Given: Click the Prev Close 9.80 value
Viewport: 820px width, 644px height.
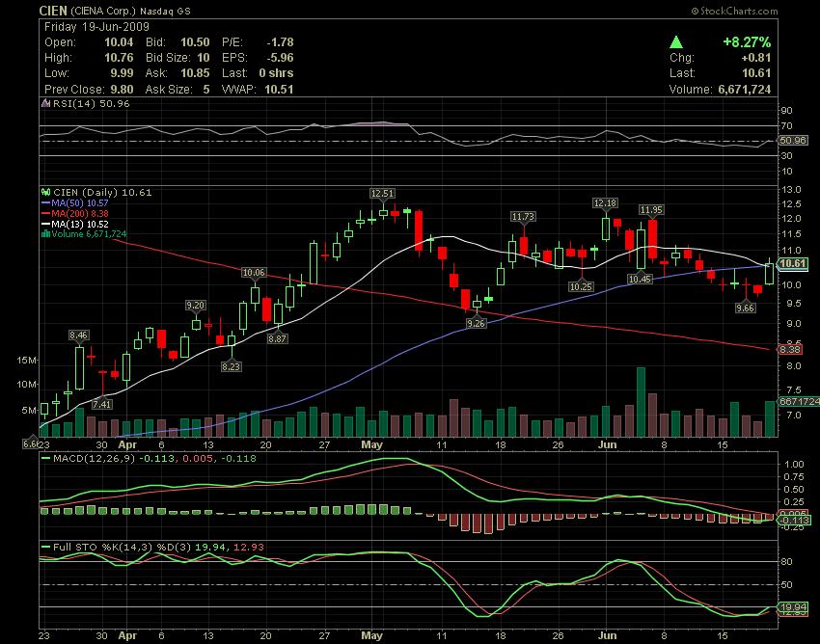Looking at the screenshot, I should 122,90.
